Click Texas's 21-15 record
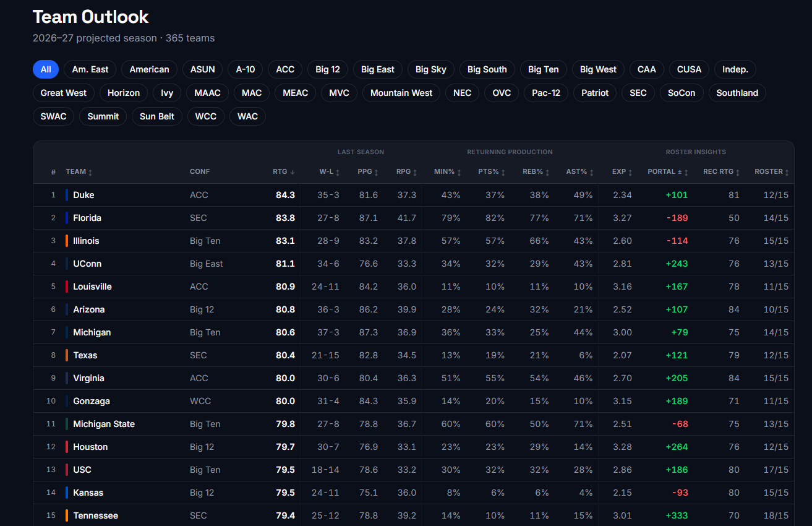This screenshot has height=526, width=812. (325, 355)
